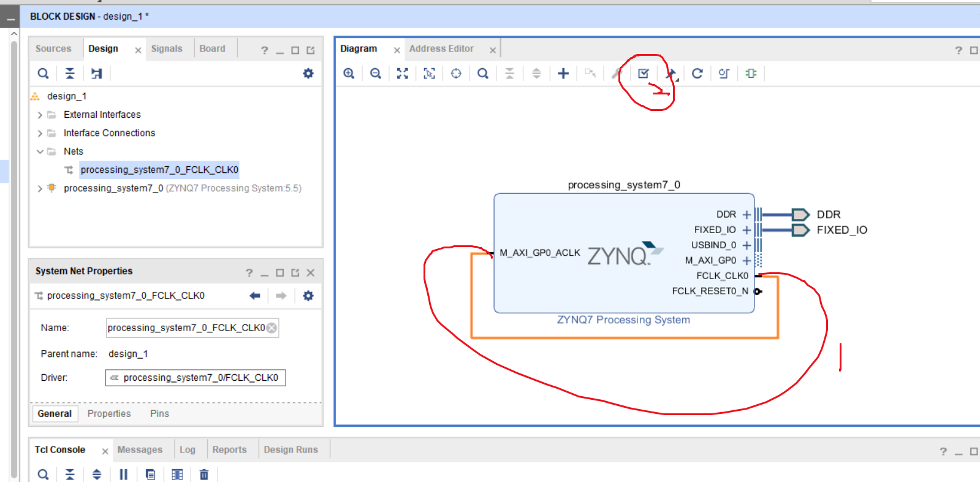Viewport: 980px width, 482px height.
Task: Open the Reports tab
Action: (x=229, y=450)
